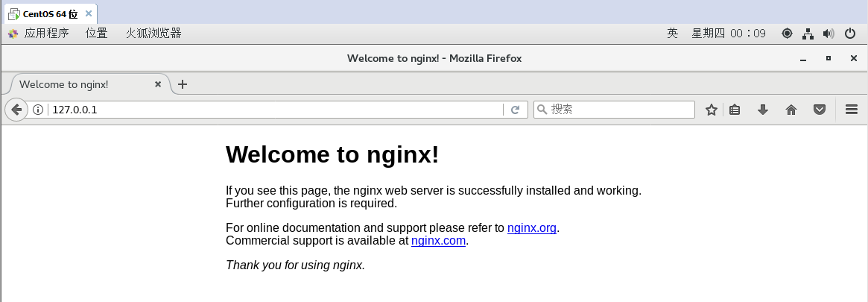
Task: Open the Pocket icon in toolbar
Action: (x=819, y=110)
